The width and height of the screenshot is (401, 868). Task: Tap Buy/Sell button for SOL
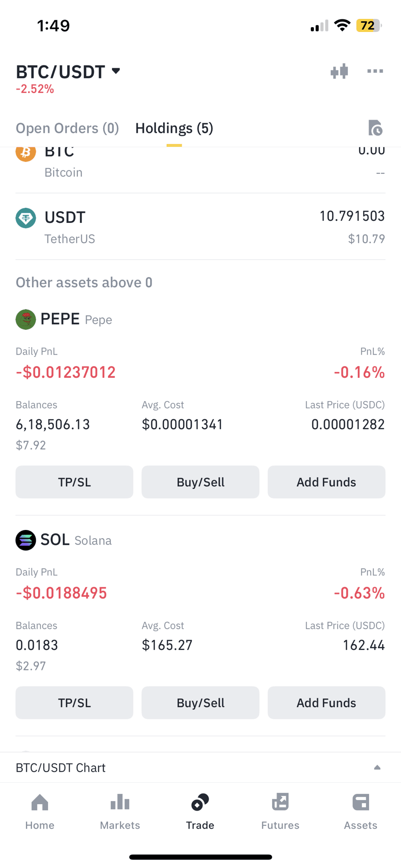click(200, 703)
